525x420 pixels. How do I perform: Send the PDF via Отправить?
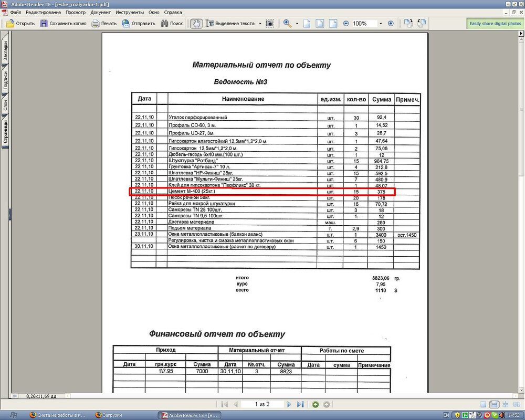139,24
